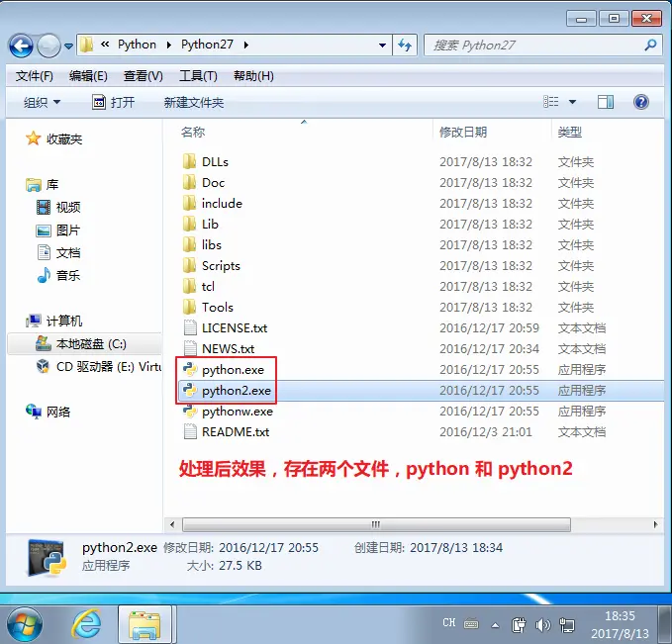Select the include folder icon
This screenshot has height=644, width=672.
[x=189, y=203]
